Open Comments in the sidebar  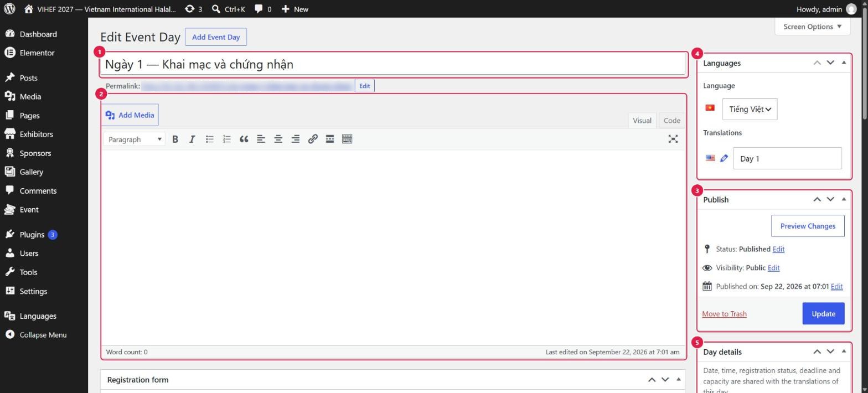(x=38, y=191)
